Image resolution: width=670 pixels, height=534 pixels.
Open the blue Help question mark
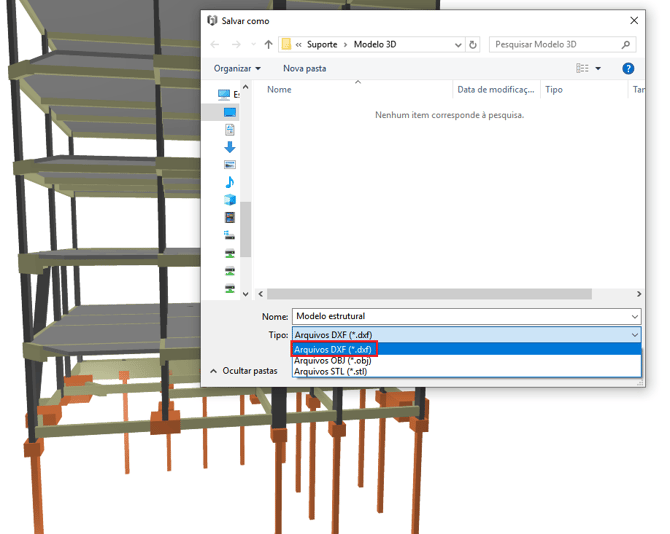pyautogui.click(x=628, y=68)
